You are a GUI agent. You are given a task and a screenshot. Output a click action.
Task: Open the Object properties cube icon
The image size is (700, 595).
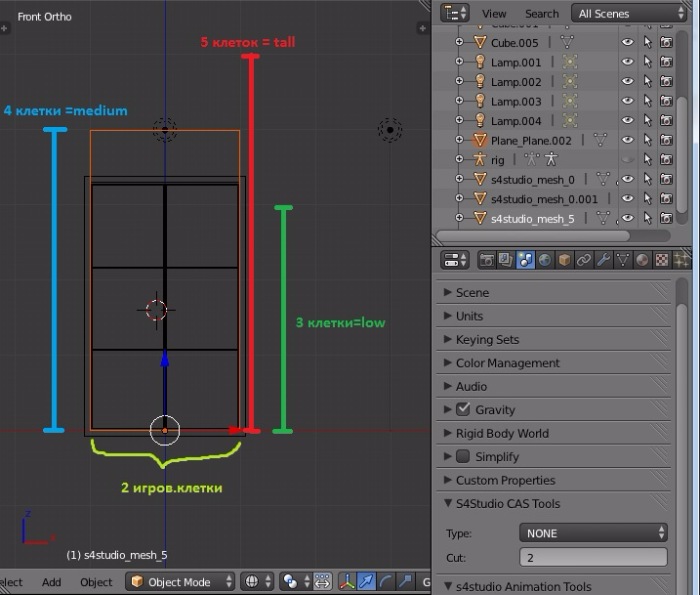click(564, 260)
